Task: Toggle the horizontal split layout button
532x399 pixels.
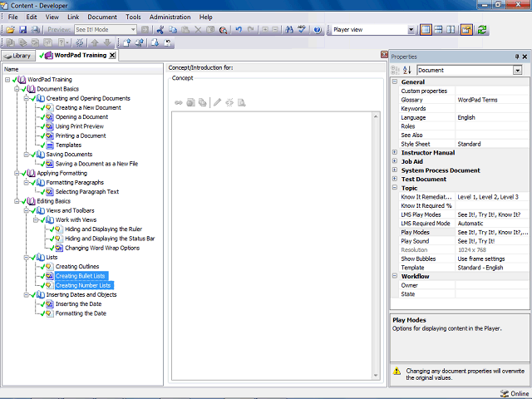Action: 438,30
